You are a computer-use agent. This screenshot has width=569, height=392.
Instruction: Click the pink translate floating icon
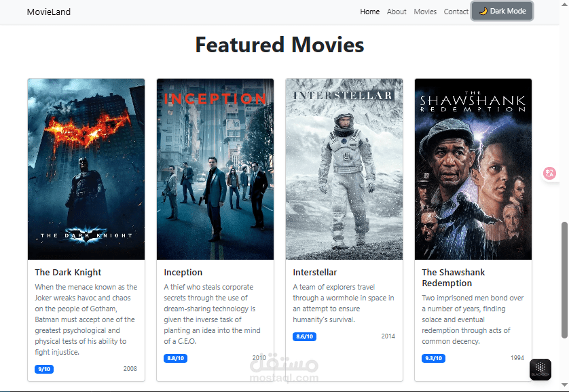549,173
